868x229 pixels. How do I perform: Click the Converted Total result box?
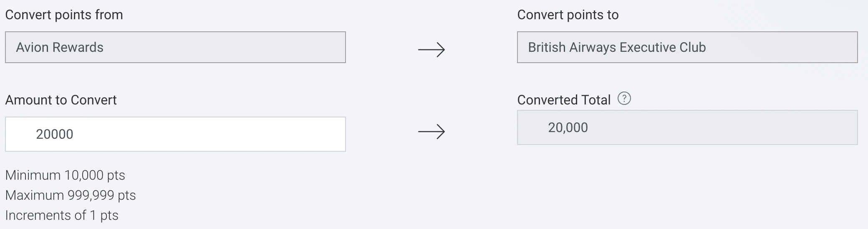coord(687,127)
